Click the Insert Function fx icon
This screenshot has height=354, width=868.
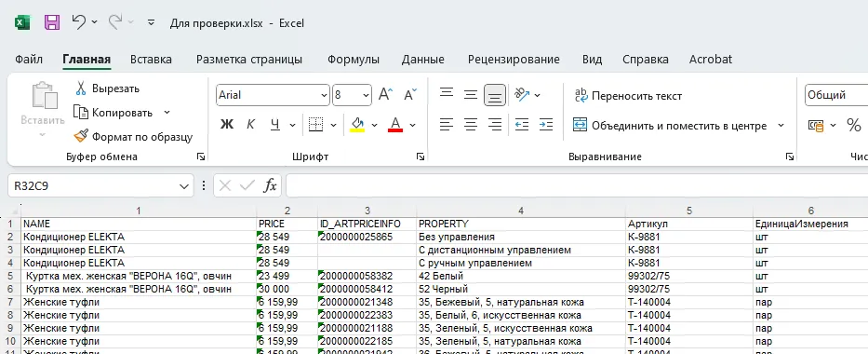[x=270, y=186]
